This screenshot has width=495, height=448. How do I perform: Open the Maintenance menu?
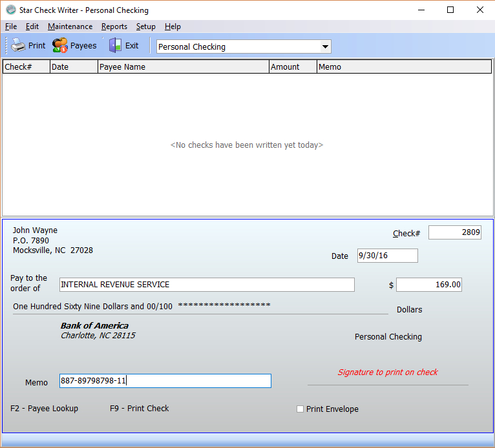point(70,26)
